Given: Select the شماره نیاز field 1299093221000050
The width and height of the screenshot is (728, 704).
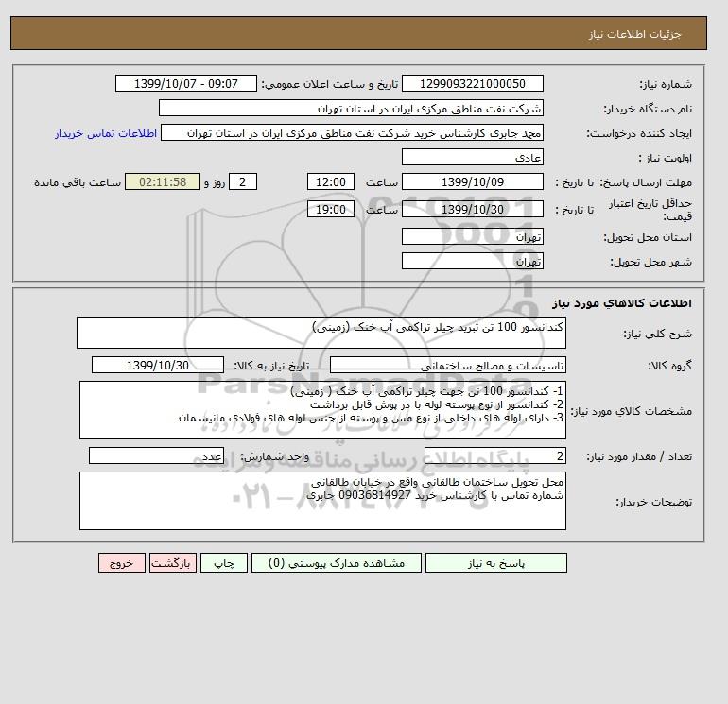Looking at the screenshot, I should tap(472, 83).
